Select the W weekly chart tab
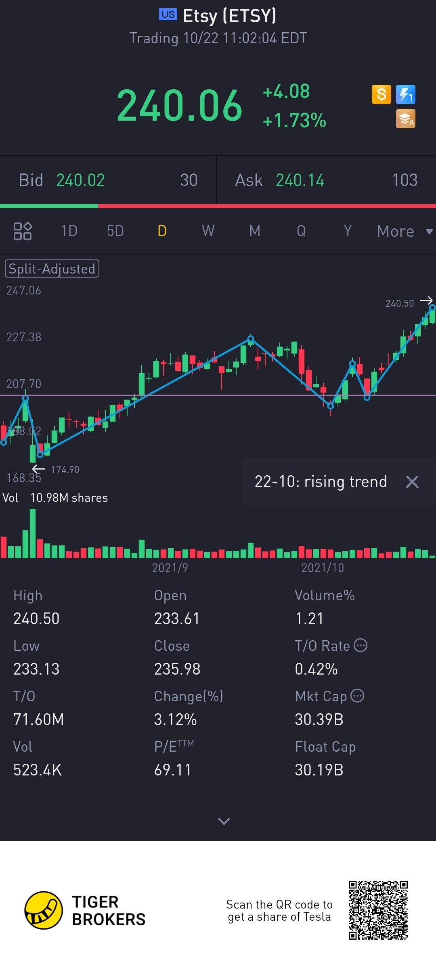436x980 pixels. [x=208, y=231]
